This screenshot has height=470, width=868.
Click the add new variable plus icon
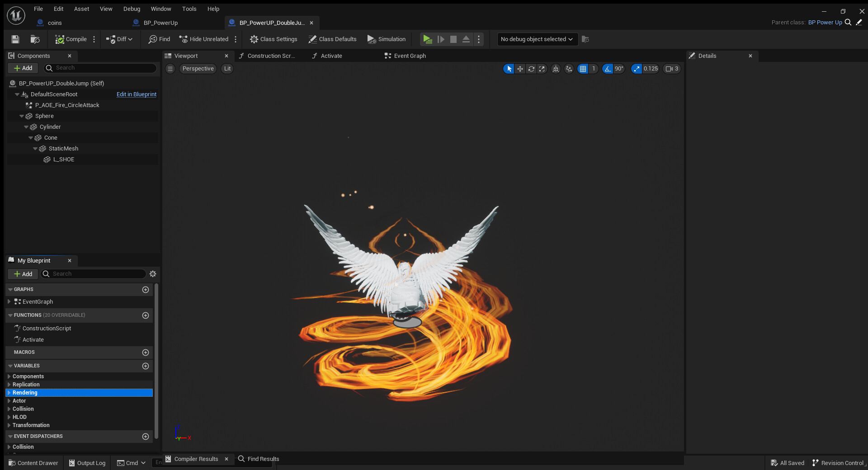[146, 366]
